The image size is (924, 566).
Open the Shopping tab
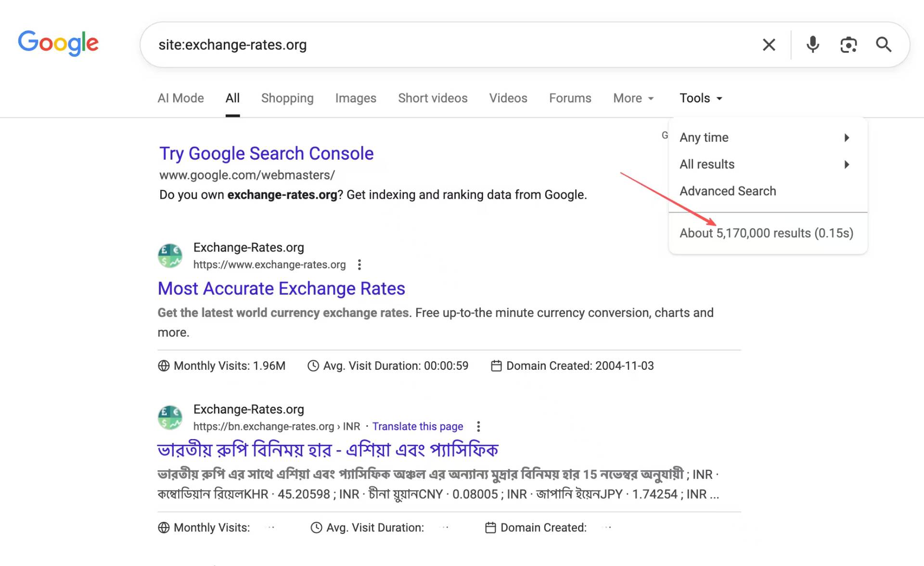tap(287, 98)
